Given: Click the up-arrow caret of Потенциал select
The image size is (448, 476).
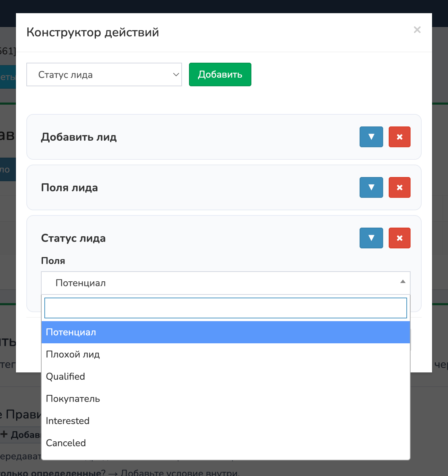Looking at the screenshot, I should pos(403,282).
